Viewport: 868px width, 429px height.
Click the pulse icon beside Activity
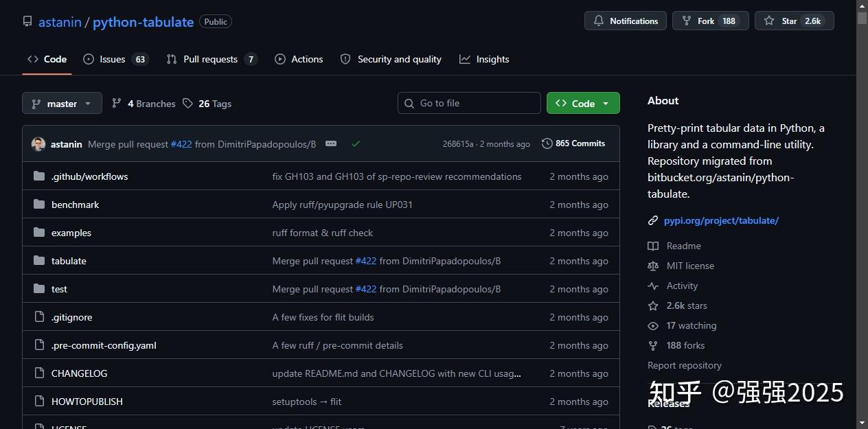653,286
